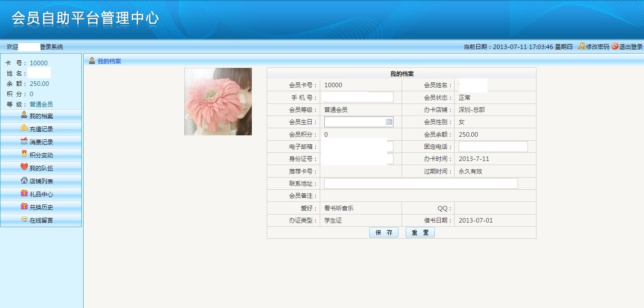The height and width of the screenshot is (308, 644).
Task: Click the calendar icon next to 消费记录
Action: click(x=24, y=142)
